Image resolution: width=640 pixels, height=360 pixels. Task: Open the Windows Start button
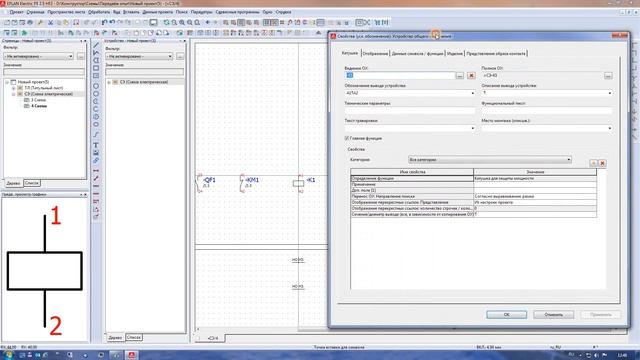(7, 355)
